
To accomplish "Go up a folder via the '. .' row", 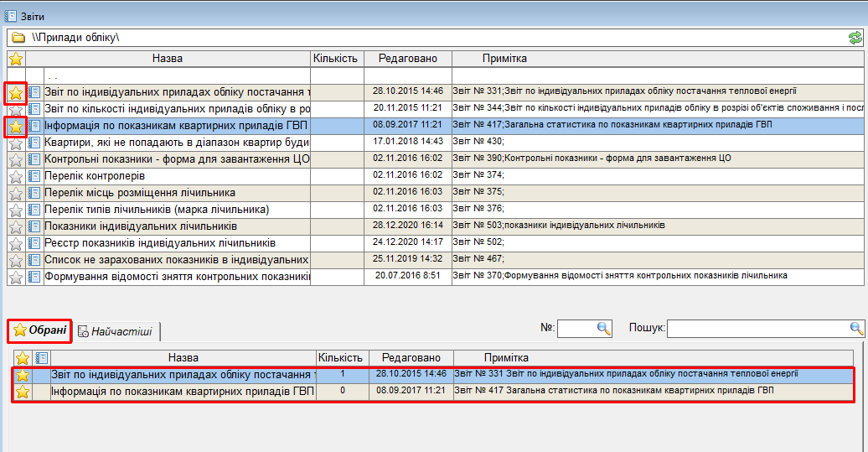I will coord(168,75).
